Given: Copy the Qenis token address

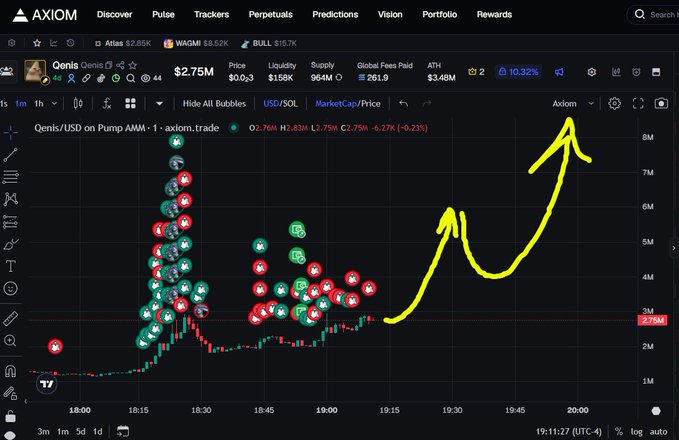Looking at the screenshot, I should 109,65.
